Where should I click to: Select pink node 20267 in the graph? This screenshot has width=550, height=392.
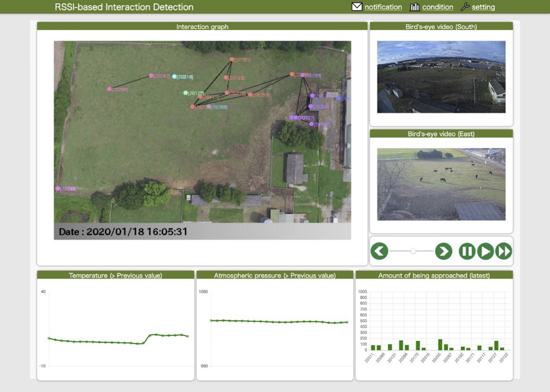(x=151, y=76)
